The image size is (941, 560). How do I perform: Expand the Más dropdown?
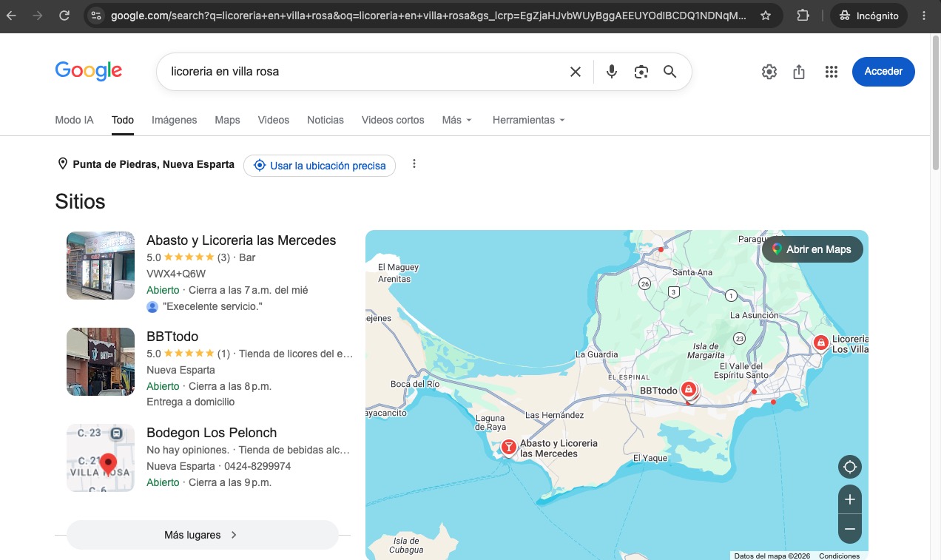point(456,120)
